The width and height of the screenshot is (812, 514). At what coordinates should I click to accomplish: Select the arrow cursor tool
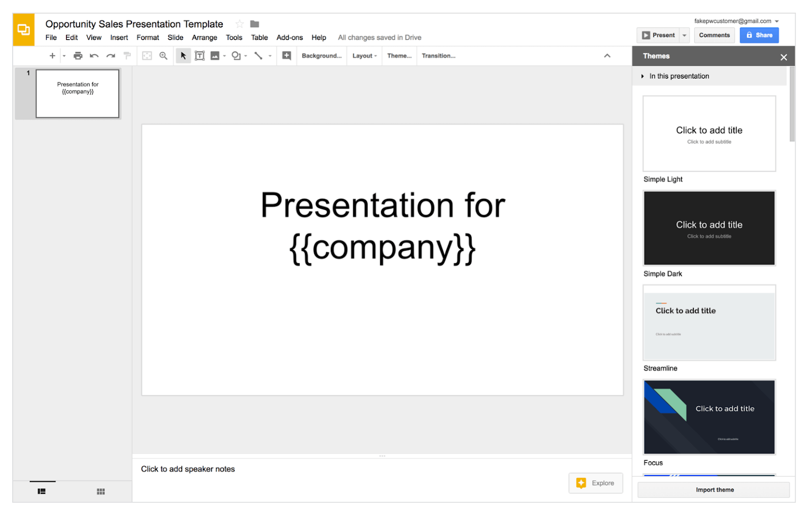point(183,56)
